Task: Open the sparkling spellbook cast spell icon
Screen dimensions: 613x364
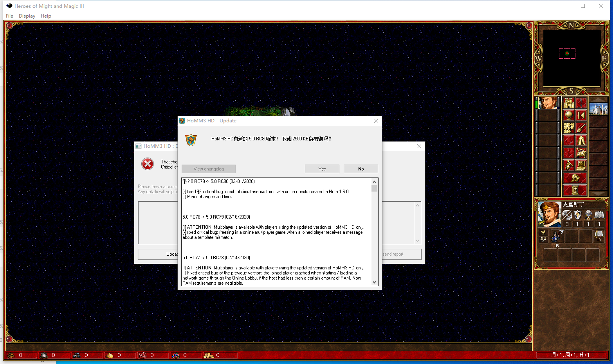Action: [x=581, y=153]
